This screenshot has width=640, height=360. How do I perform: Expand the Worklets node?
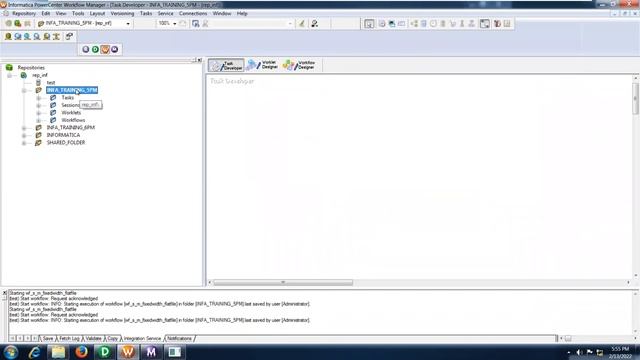tap(39, 113)
